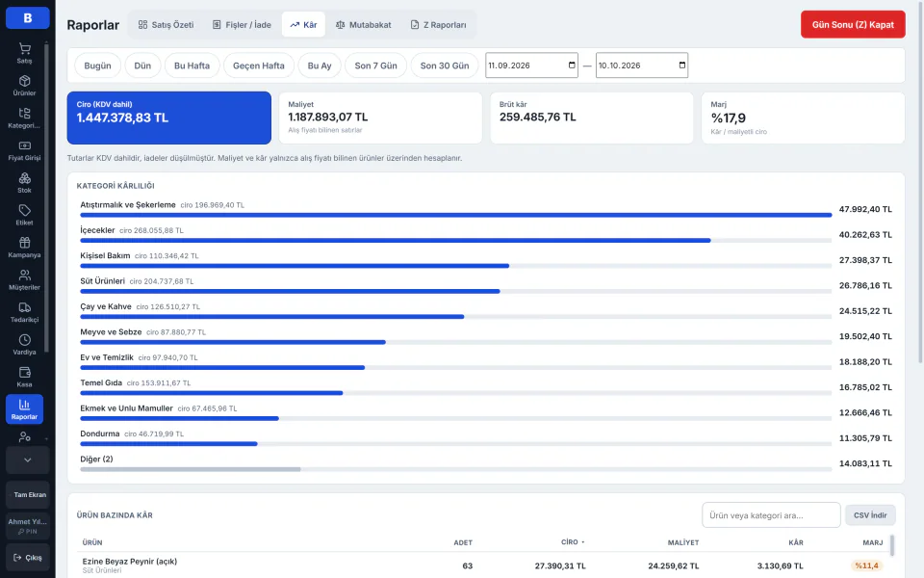924x578 pixels.
Task: Choose the Bu Ay preset
Action: (x=320, y=66)
